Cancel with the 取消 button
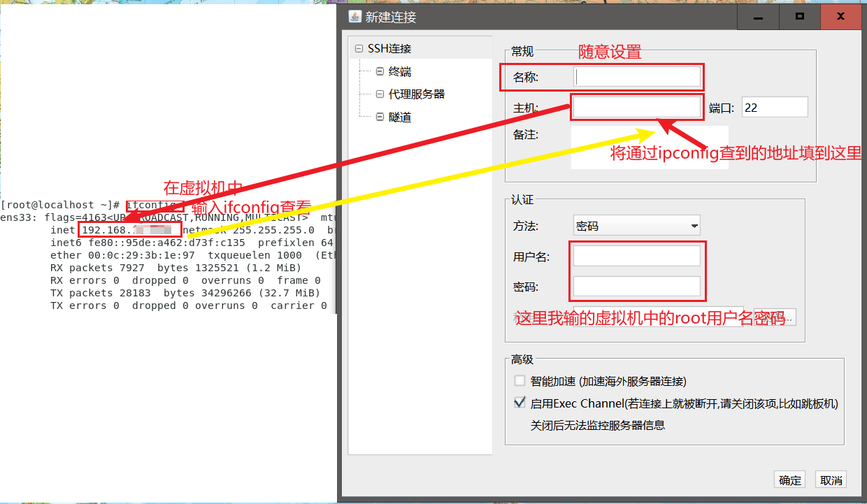Screen dimensions: 867x504 point(831,480)
